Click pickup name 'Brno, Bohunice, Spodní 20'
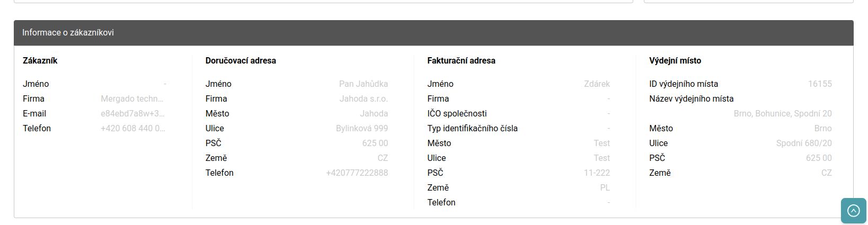 [783, 113]
